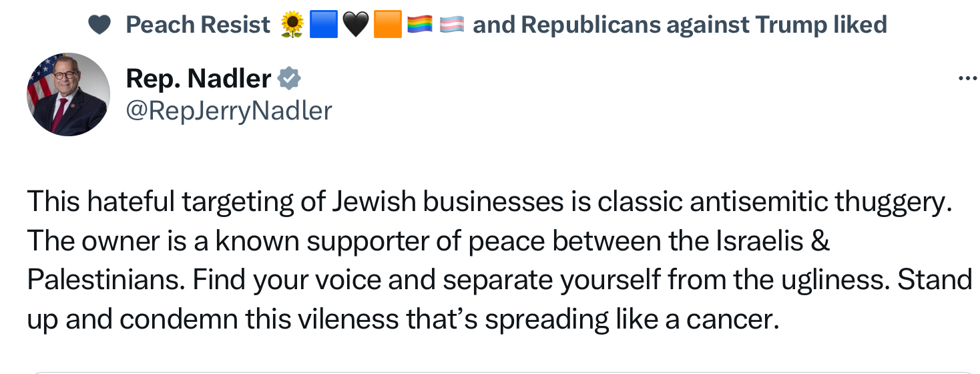Click the black heart emoji
The height and width of the screenshot is (374, 980).
pos(355,25)
